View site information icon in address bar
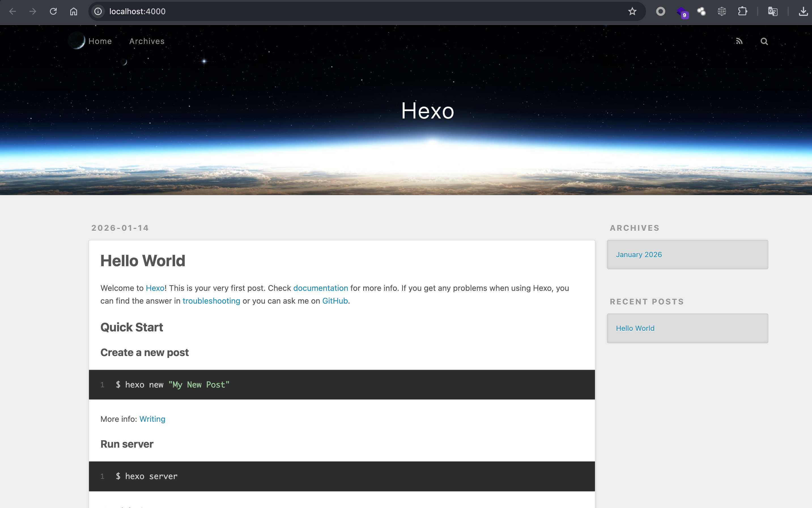 [98, 11]
